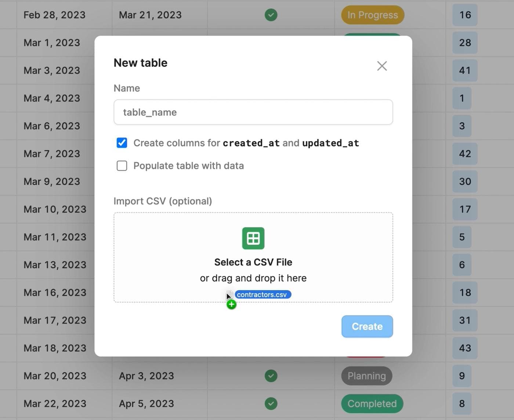Screen dimensions: 514x420
Task: Click the green checkmark beside Mar 21, 2023
Action: point(271,15)
